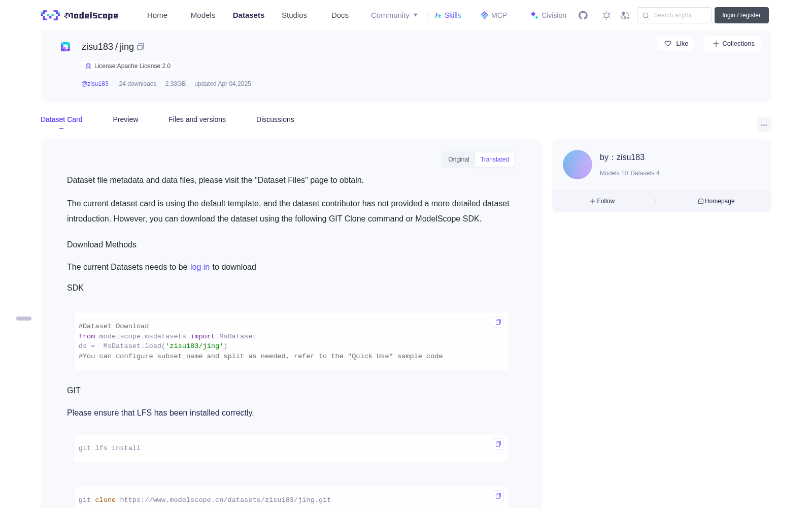Open the three-dots more options menu
This screenshot has width=812, height=508.
coord(764,124)
